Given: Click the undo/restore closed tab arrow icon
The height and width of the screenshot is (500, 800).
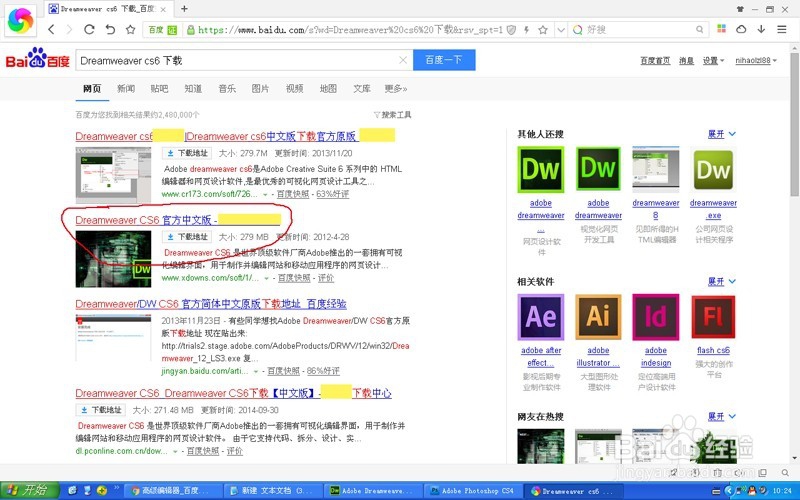Looking at the screenshot, I should [110, 30].
